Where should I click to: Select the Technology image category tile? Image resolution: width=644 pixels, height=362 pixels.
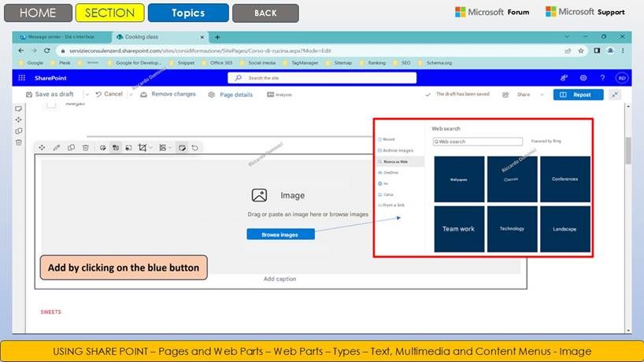click(x=513, y=229)
